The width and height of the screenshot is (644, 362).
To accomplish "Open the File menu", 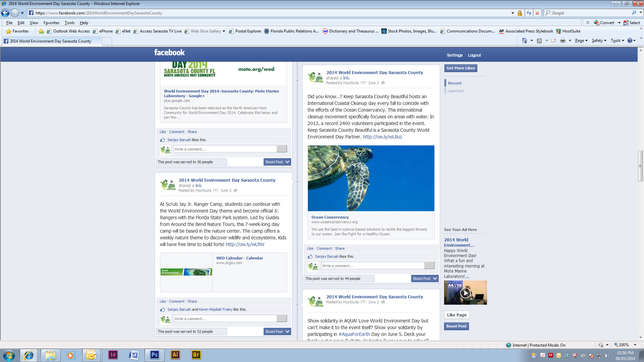I will coord(9,23).
